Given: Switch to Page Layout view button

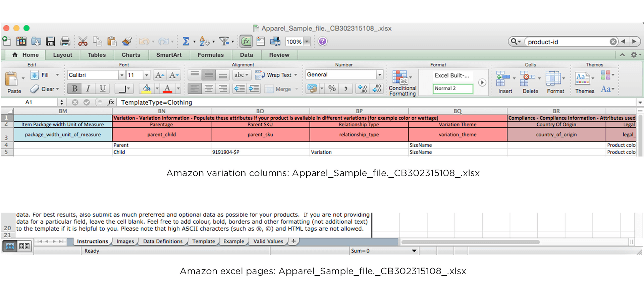Looking at the screenshot, I should click(24, 246).
